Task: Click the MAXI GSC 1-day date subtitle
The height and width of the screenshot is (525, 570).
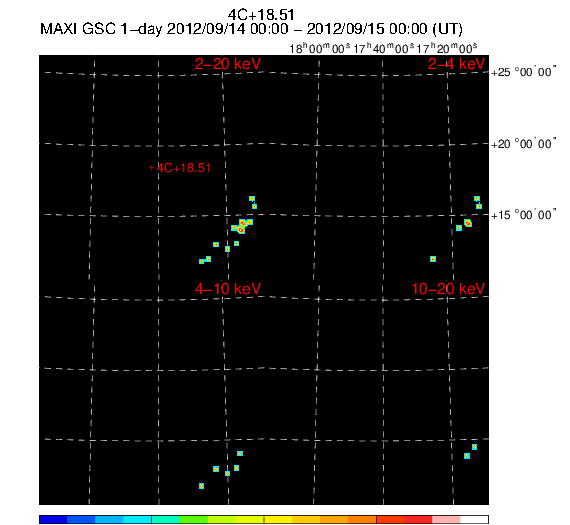Action: point(251,29)
